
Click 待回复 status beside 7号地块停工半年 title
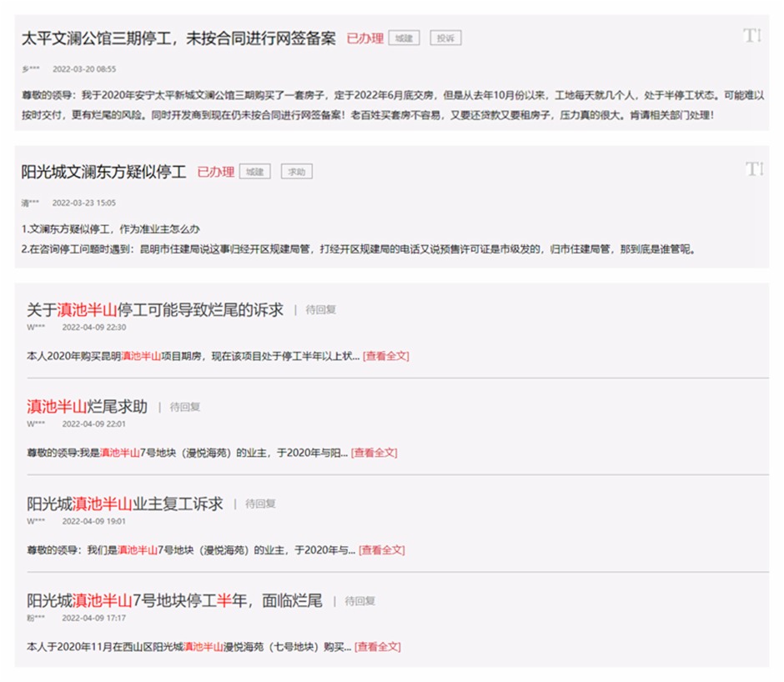point(360,601)
